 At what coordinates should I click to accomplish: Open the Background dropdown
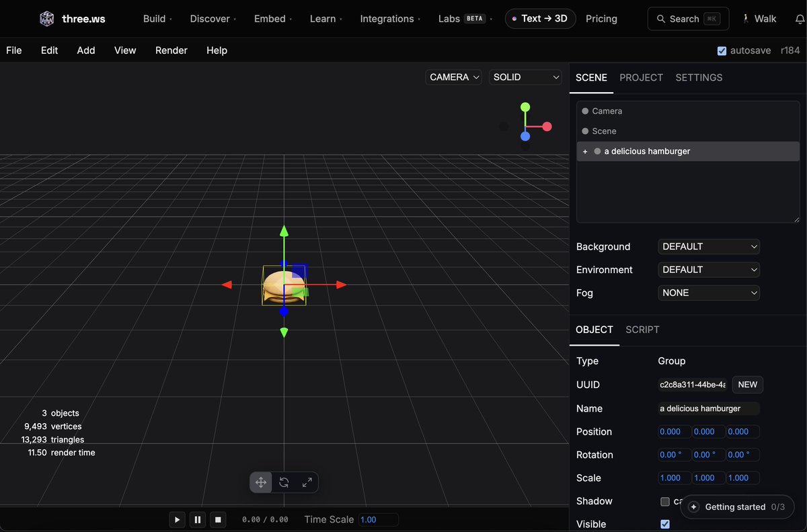(x=709, y=247)
